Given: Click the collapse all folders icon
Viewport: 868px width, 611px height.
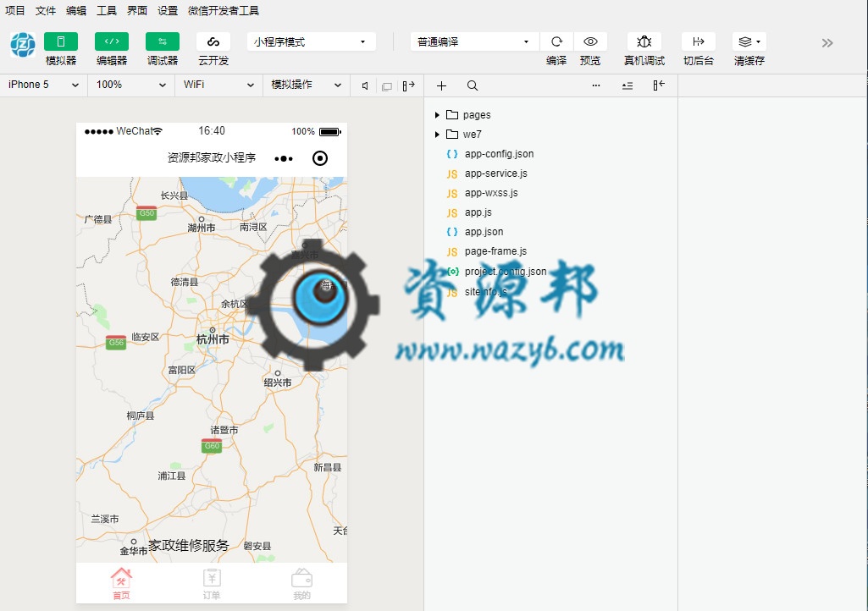Looking at the screenshot, I should click(628, 85).
